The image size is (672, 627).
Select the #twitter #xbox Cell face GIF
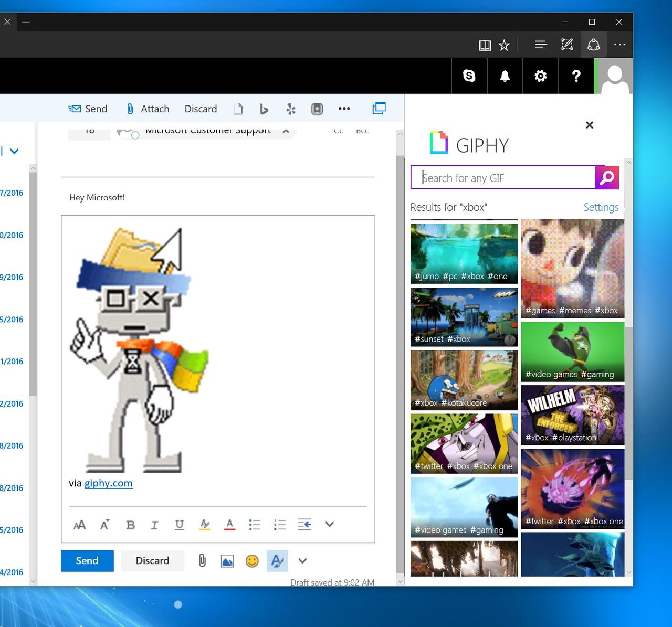(464, 444)
